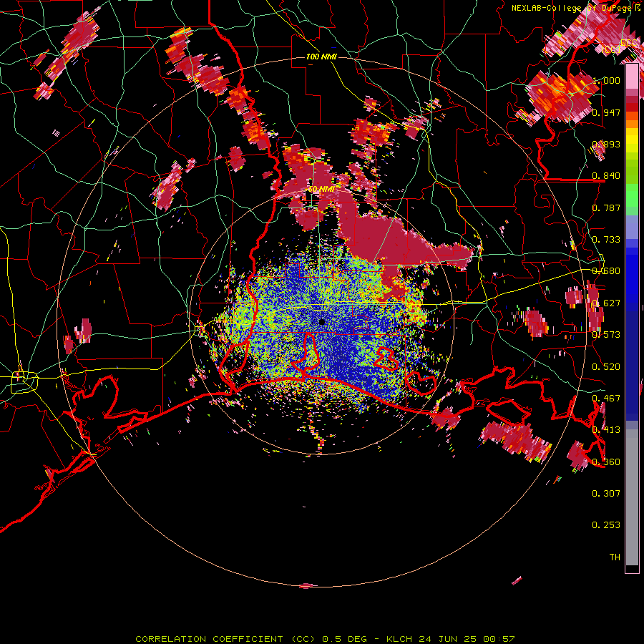This screenshot has width=644, height=644.
Task: Click the 0.307 legend value
Action: click(x=606, y=493)
